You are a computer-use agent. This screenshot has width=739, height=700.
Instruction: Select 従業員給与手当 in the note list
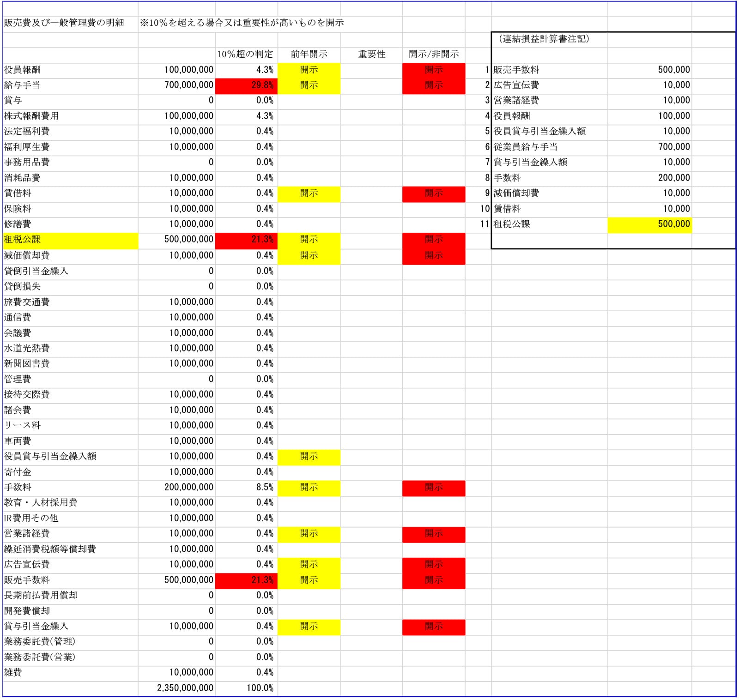[526, 147]
